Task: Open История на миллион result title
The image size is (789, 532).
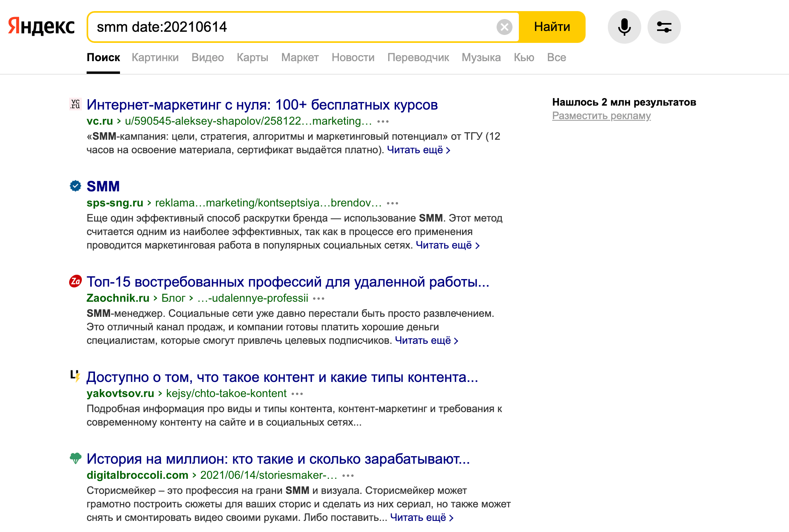Action: (x=278, y=459)
